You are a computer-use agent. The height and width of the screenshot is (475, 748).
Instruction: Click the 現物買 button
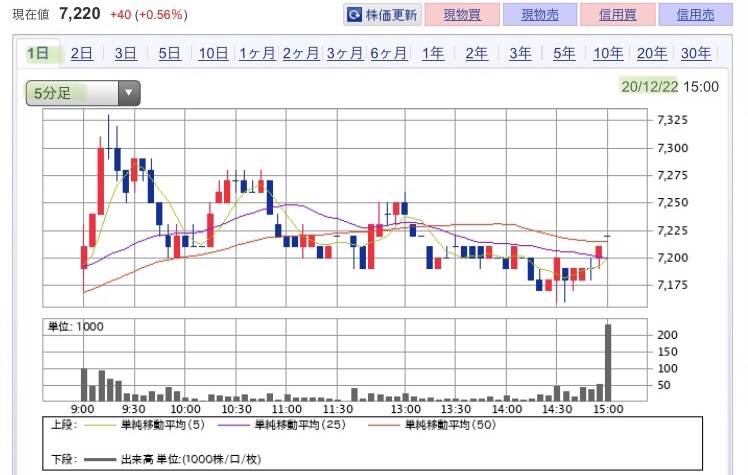pos(462,15)
